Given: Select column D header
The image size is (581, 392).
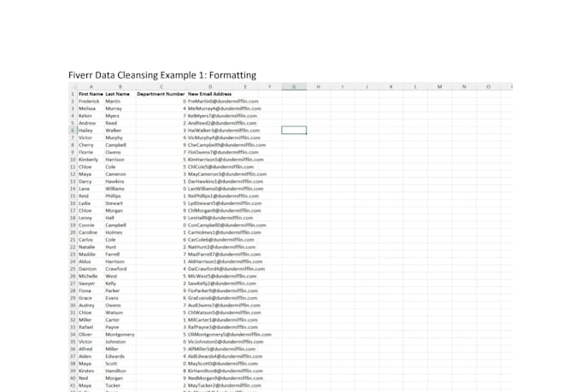Looking at the screenshot, I should tap(210, 87).
